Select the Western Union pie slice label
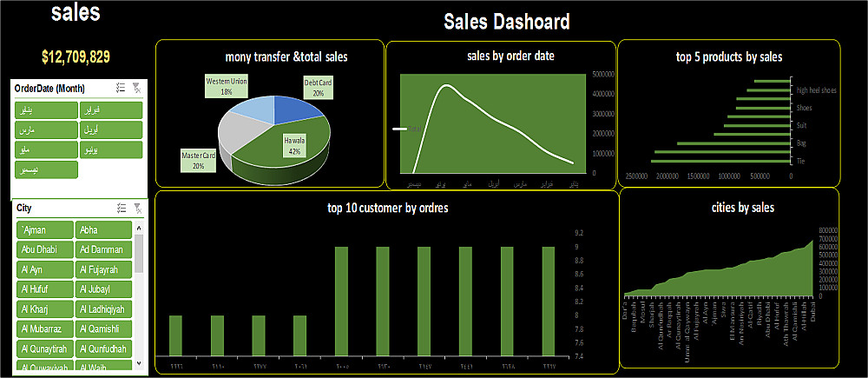This screenshot has width=868, height=378. tap(226, 86)
